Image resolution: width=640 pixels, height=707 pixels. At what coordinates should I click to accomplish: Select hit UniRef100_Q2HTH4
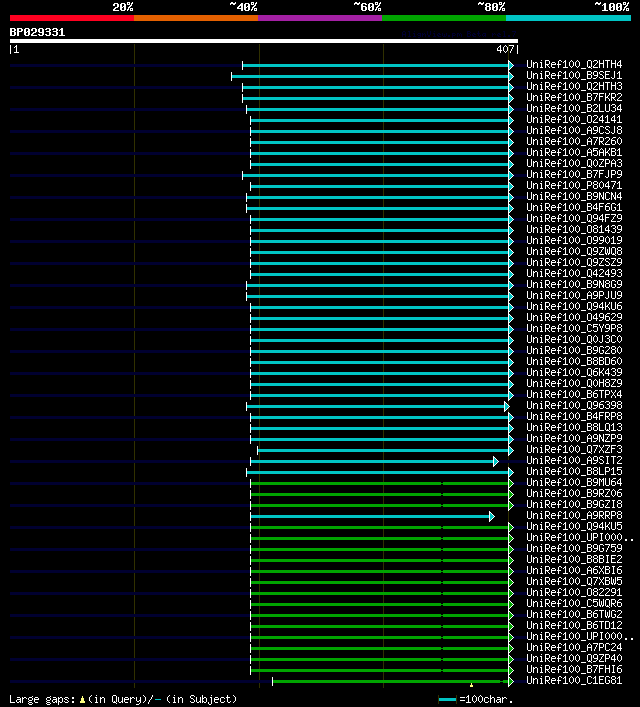[574, 64]
